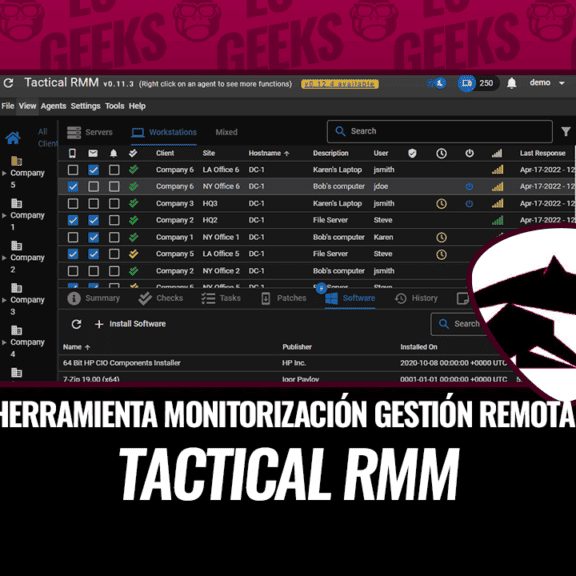Click the agent Search field at top
Screen dimensions: 576x576
(440, 132)
